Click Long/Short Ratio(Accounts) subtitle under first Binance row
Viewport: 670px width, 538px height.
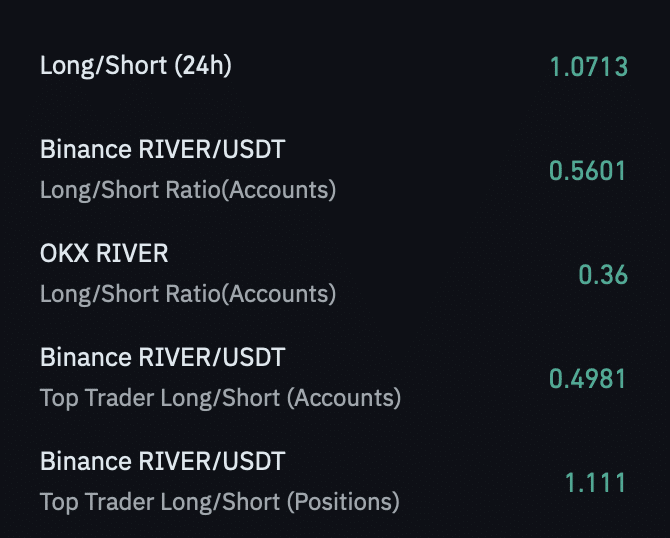188,190
